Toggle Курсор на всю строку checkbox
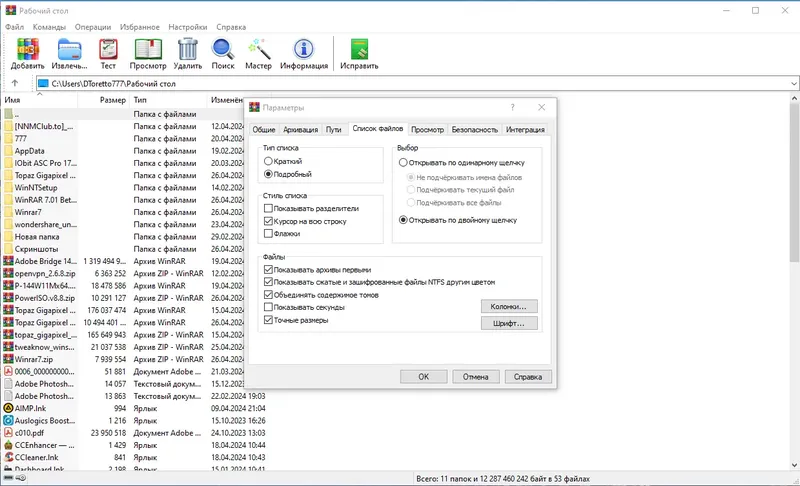This screenshot has width=800, height=486. pos(268,221)
